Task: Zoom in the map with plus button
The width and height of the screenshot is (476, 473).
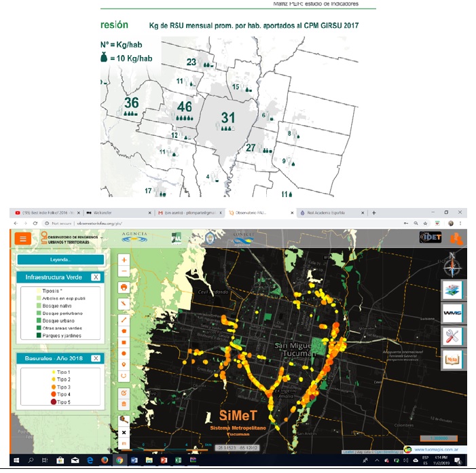Action: tap(124, 260)
